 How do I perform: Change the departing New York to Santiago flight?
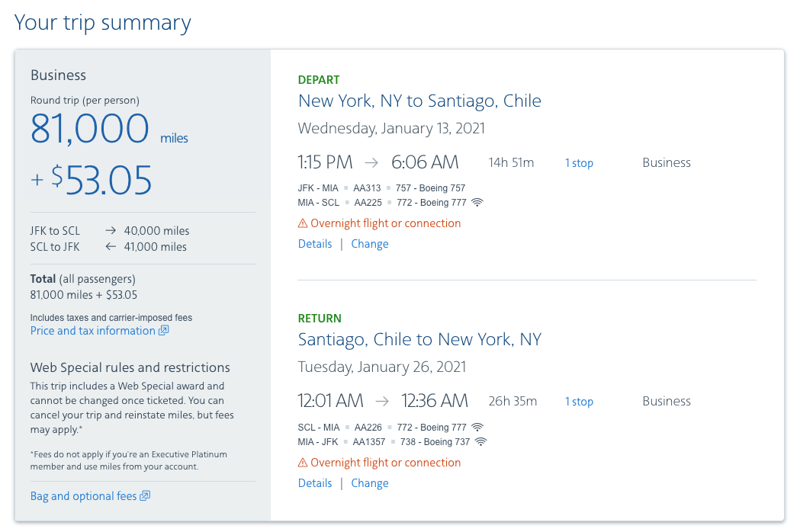tap(370, 244)
